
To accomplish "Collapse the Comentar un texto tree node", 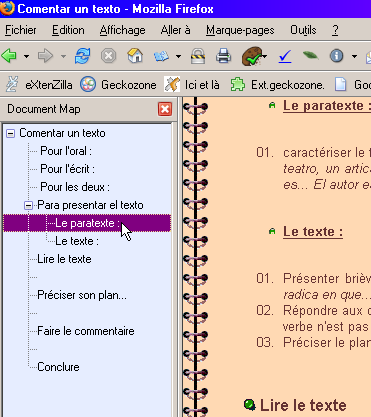I will click(11, 133).
